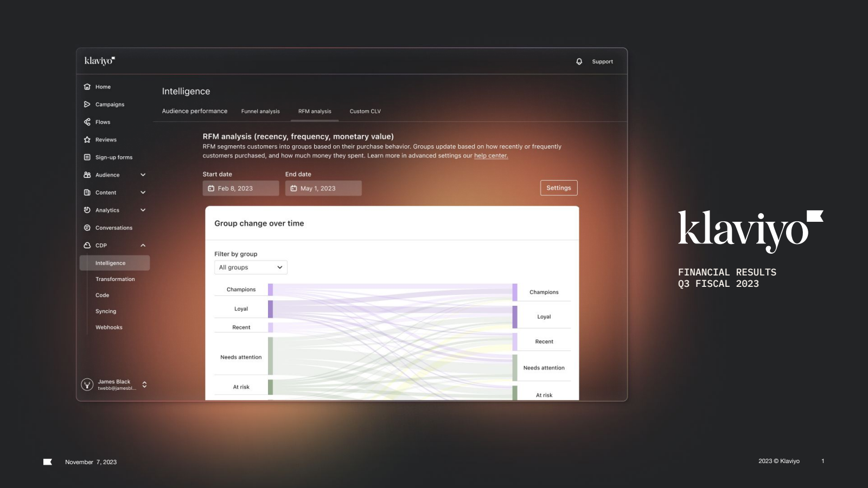Click the Feb 8, 2023 start date field
This screenshot has height=488, width=868.
[241, 188]
